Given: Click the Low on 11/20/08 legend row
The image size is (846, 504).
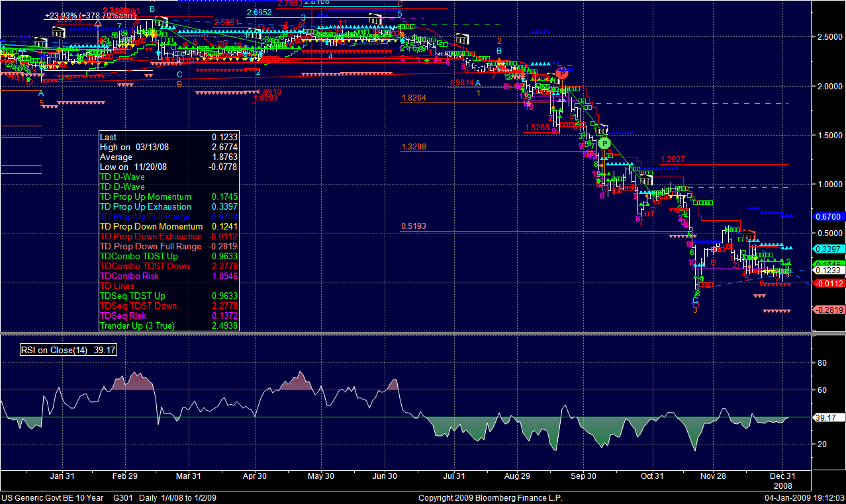Looking at the screenshot, I should click(x=168, y=167).
